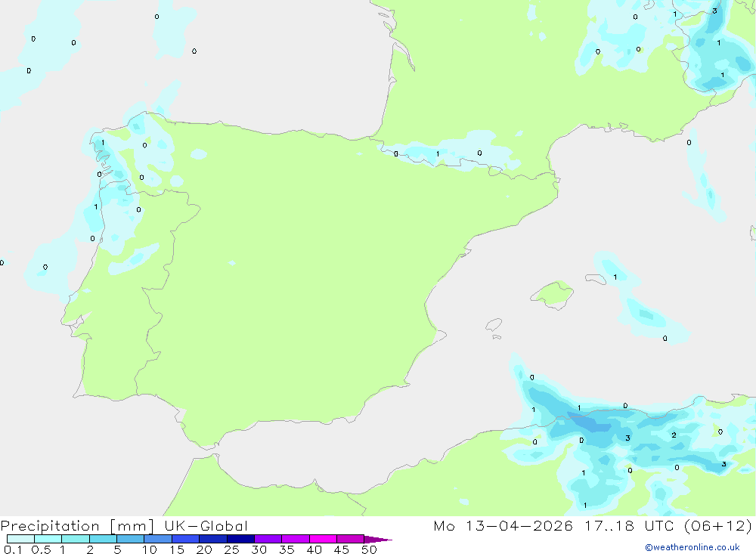
Task: Pick the 1–2 mm cyan legend swatch
Action: (75, 539)
